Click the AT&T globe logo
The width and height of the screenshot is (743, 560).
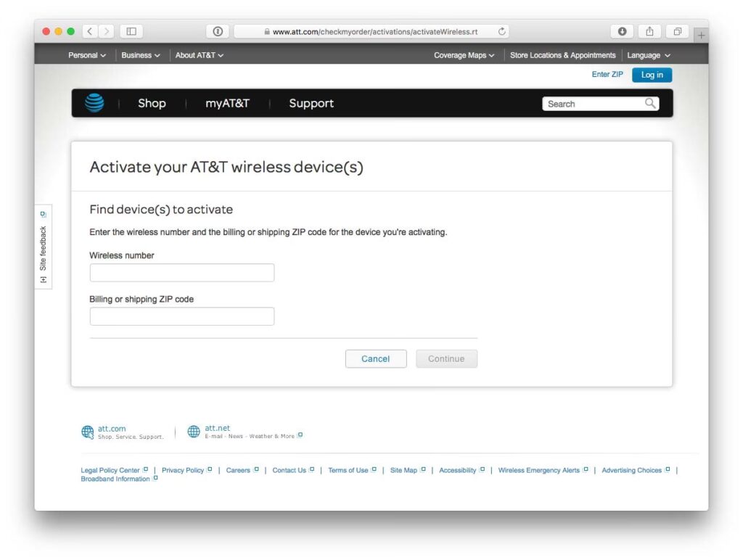(x=94, y=104)
